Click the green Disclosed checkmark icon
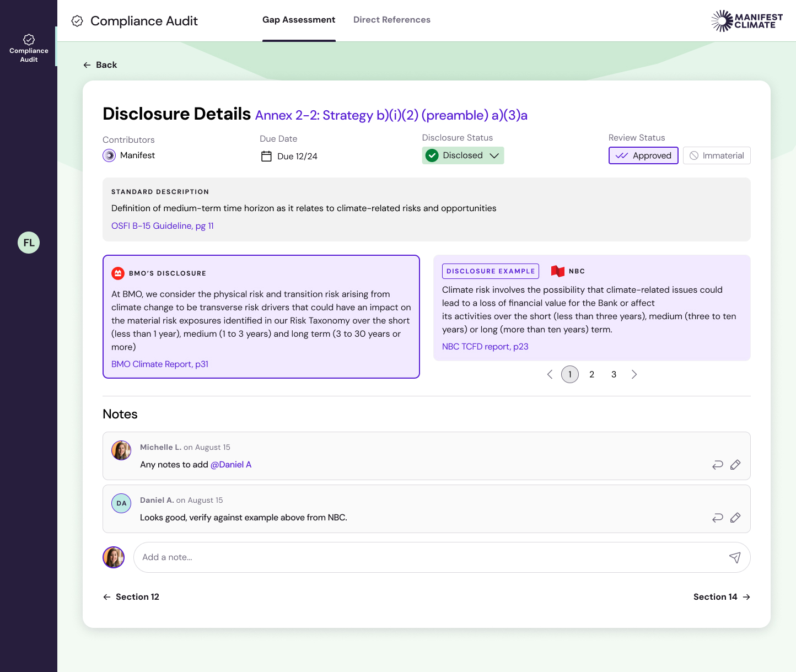Screen dimensions: 796x672 [432, 155]
